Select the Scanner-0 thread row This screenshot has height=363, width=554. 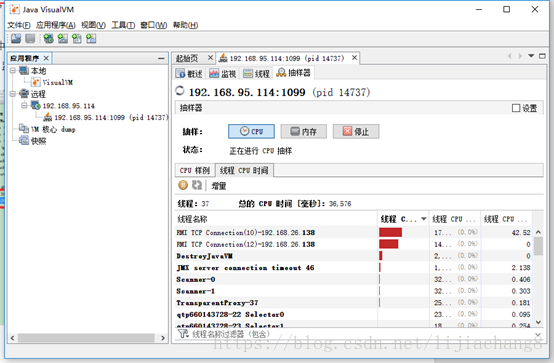[353, 279]
